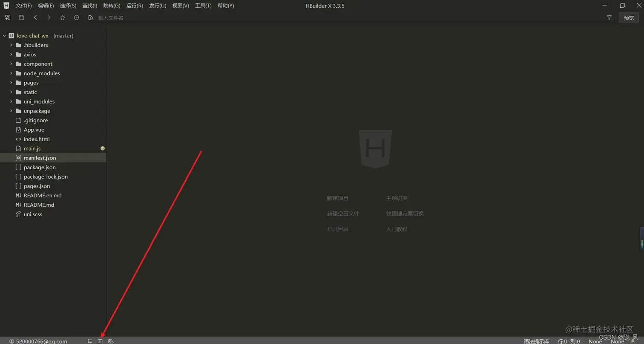Image resolution: width=644 pixels, height=344 pixels.
Task: Click the 主题切换 link
Action: (397, 198)
